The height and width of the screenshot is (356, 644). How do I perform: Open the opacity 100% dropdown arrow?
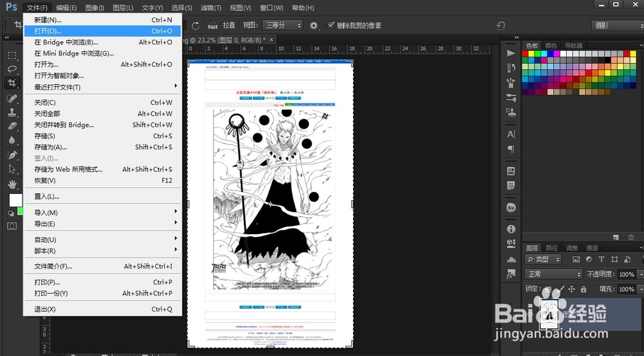(640, 274)
